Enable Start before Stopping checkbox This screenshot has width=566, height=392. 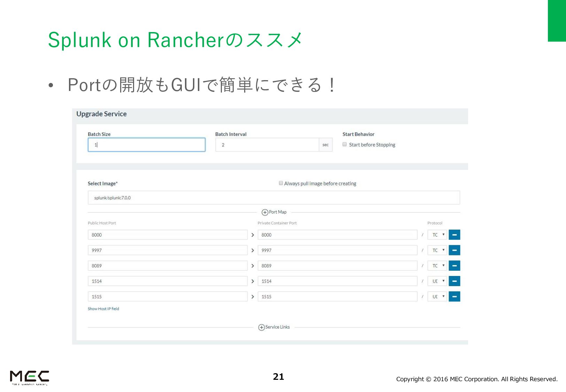pyautogui.click(x=344, y=144)
